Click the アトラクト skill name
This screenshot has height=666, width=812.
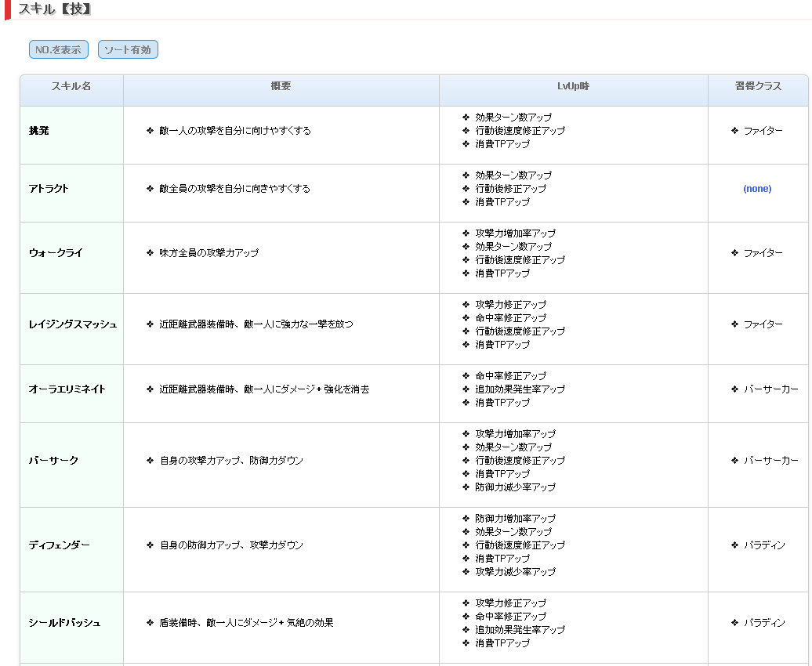tap(49, 189)
